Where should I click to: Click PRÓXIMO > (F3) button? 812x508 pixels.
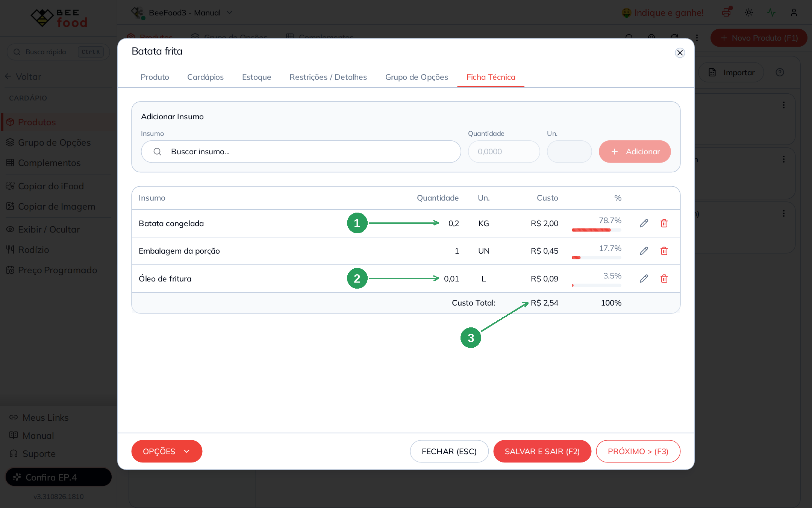(x=638, y=451)
